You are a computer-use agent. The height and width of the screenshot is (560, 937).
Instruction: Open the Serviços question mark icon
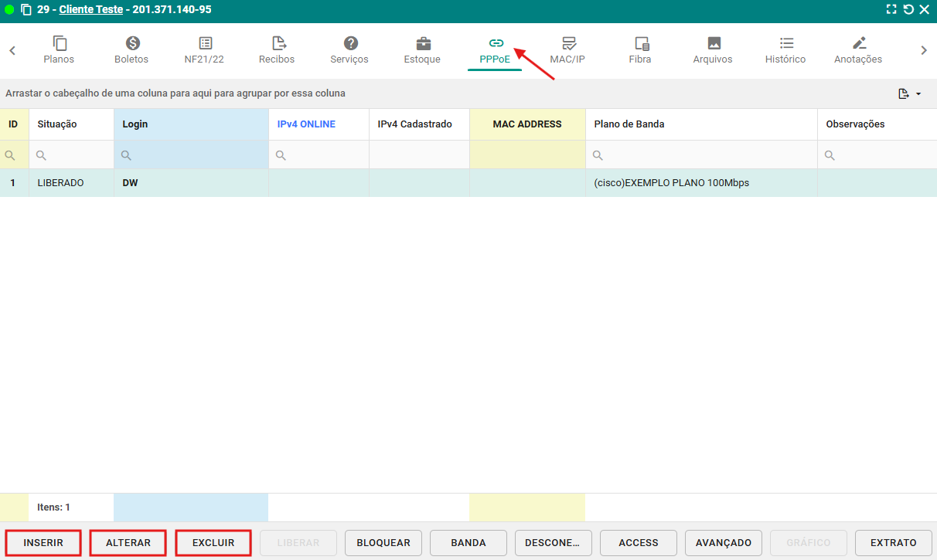349,43
